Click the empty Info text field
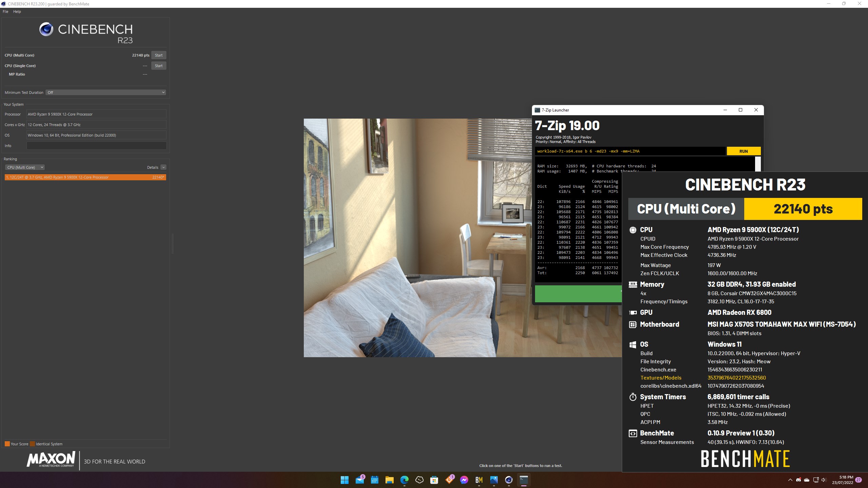868x488 pixels. coord(96,146)
